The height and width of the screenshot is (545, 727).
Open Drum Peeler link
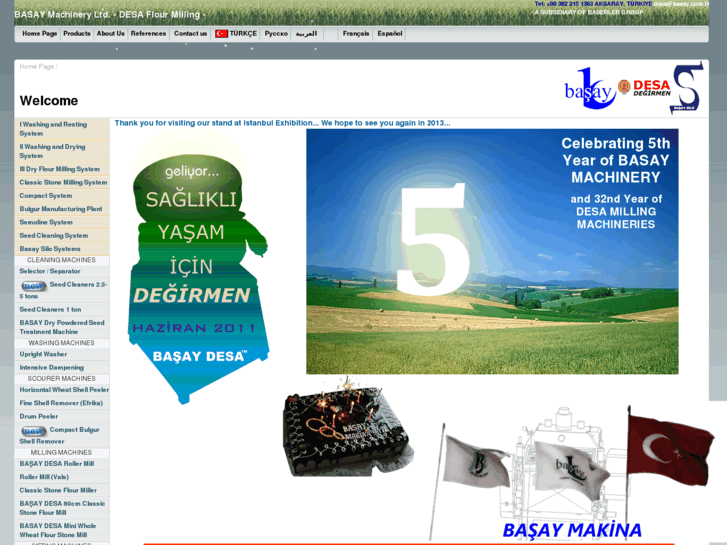pyautogui.click(x=62, y=417)
